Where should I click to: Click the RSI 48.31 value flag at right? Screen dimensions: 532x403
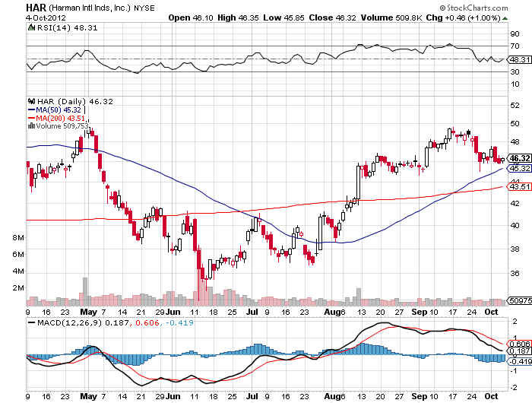point(519,60)
